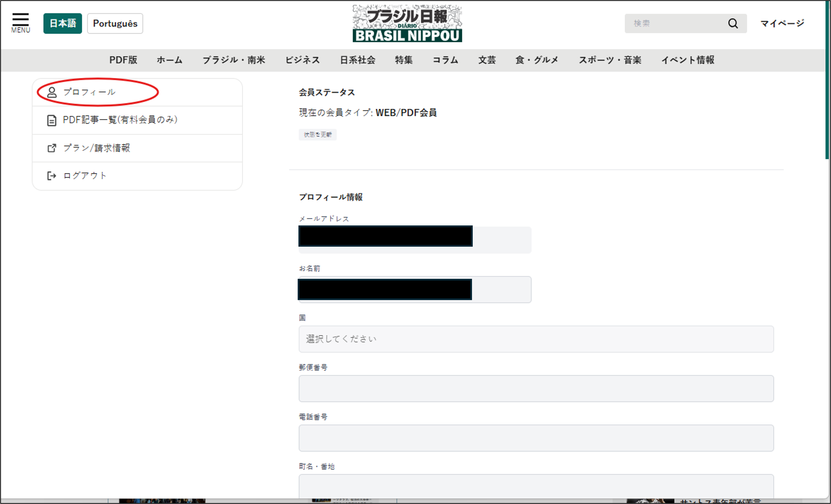Click the PDF article list document icon

pos(52,120)
